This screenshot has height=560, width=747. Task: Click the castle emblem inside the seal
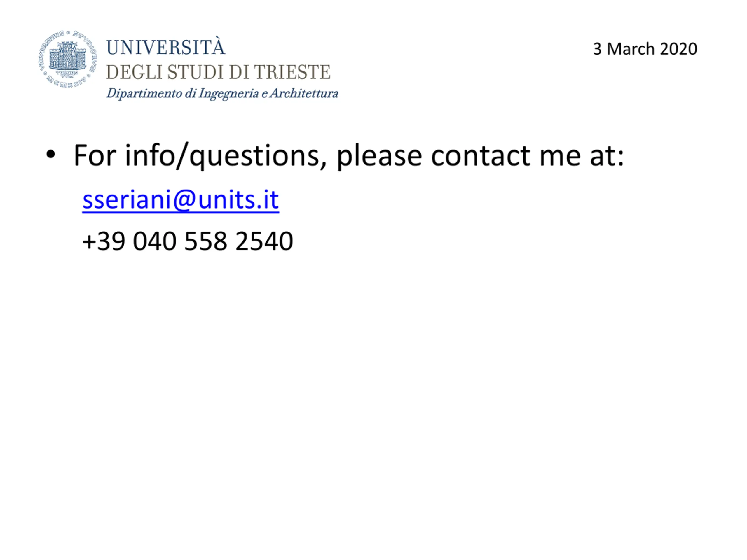click(x=67, y=56)
